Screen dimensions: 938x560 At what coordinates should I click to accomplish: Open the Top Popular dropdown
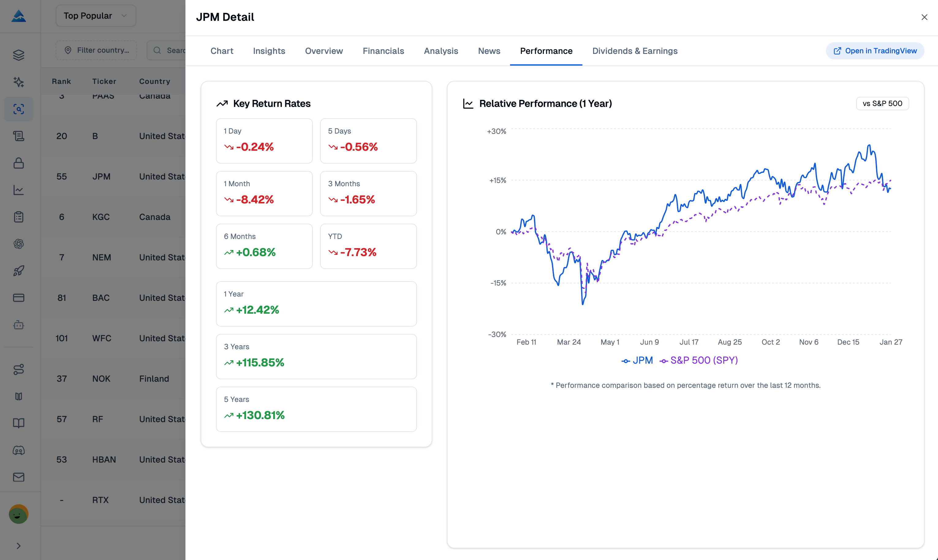pyautogui.click(x=96, y=16)
